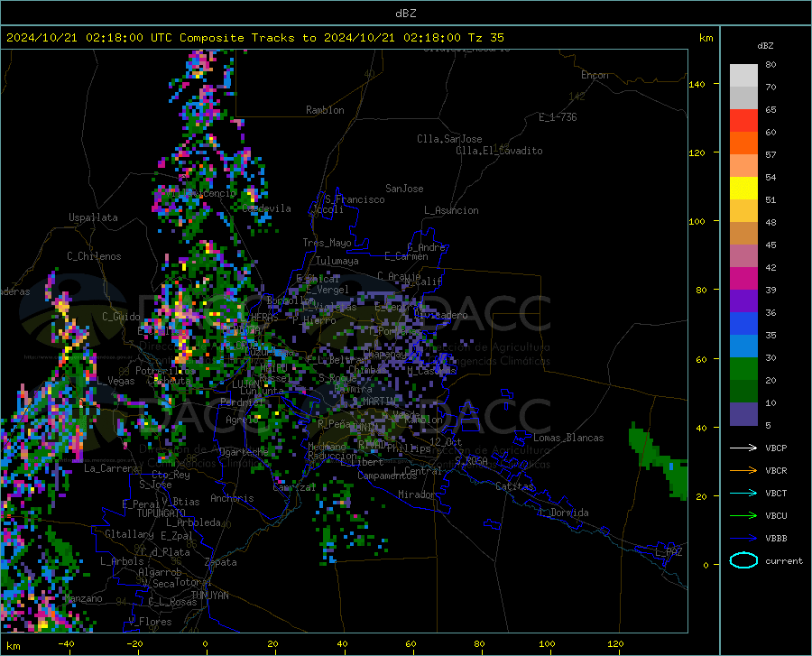This screenshot has width=812, height=656.
Task: Click the cyan VBCT arrow in legend
Action: [743, 493]
